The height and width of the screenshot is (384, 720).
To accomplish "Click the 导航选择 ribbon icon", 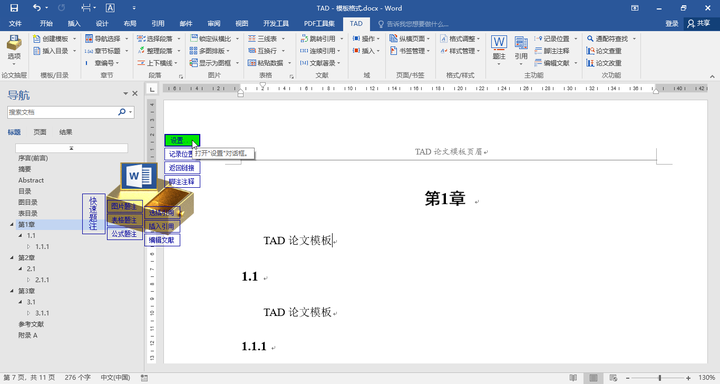I will pyautogui.click(x=89, y=39).
